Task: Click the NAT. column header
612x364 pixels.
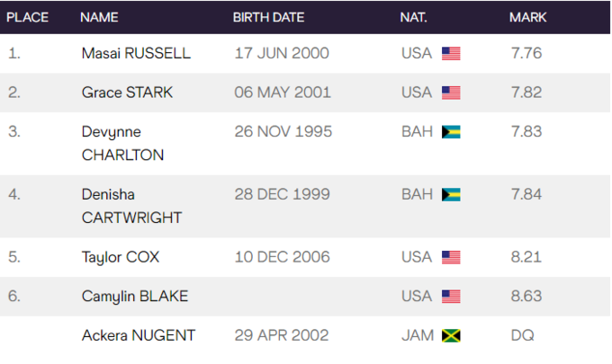Action: click(414, 17)
